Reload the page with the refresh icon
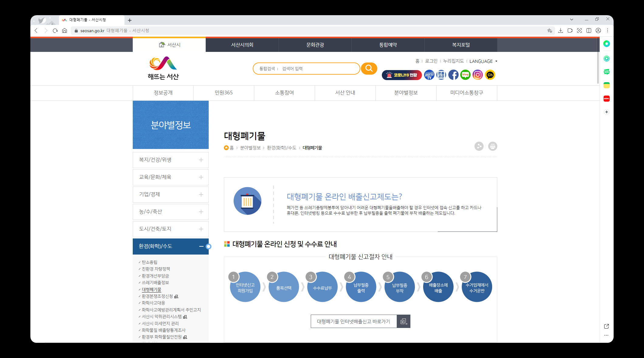Image resolution: width=644 pixels, height=358 pixels. 55,30
